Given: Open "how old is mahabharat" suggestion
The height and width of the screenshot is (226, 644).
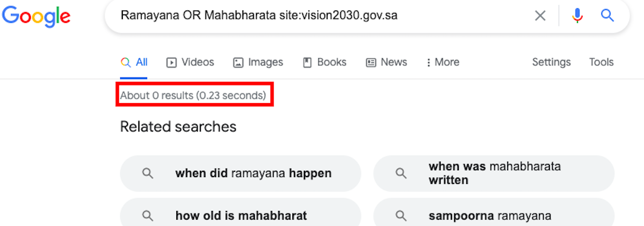Looking at the screenshot, I should pyautogui.click(x=240, y=215).
